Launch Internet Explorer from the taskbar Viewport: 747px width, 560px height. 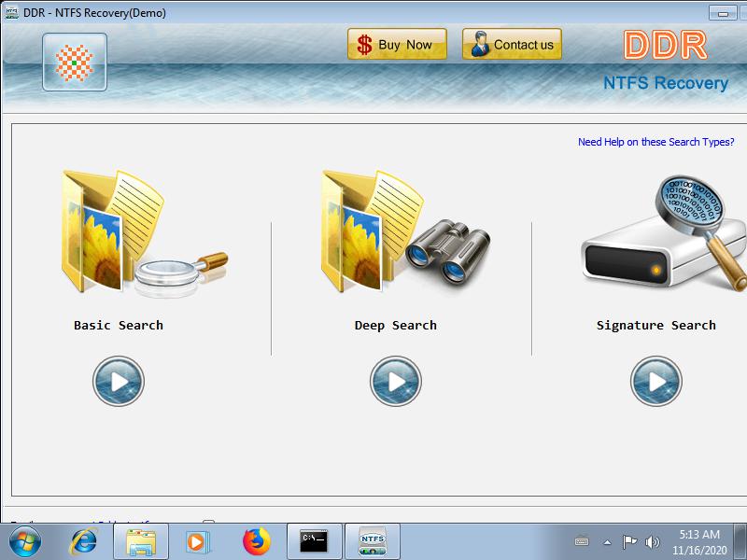coord(84,541)
